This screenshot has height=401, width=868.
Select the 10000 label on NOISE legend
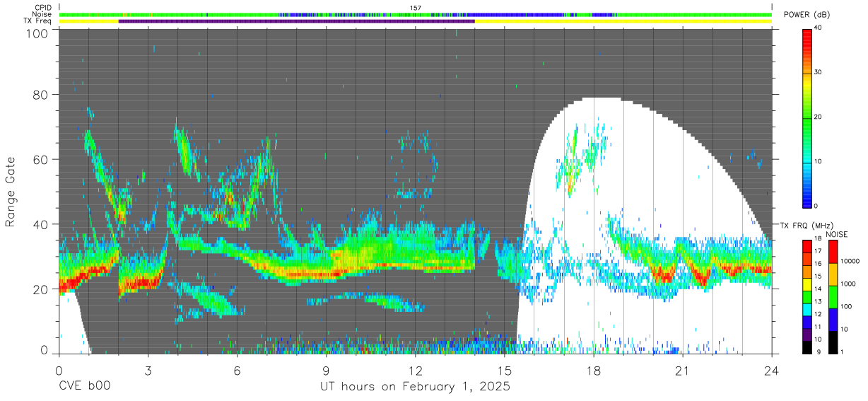[850, 261]
